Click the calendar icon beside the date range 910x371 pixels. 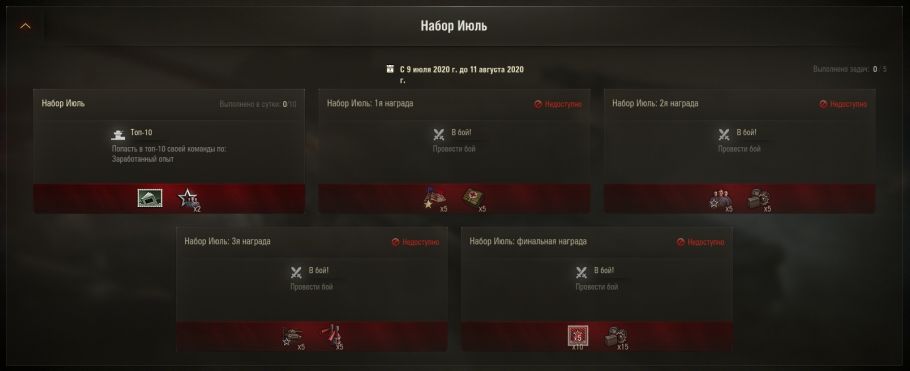(390, 69)
